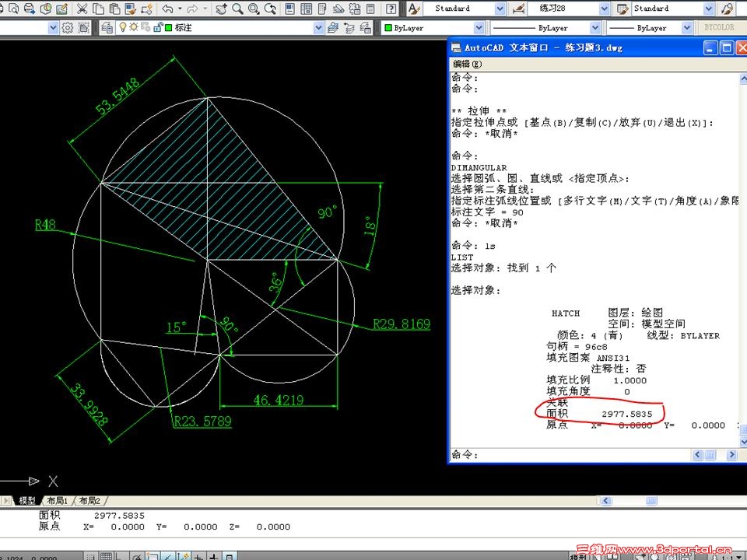
Task: Click the text window horizontal scroll left arrow
Action: (697, 455)
